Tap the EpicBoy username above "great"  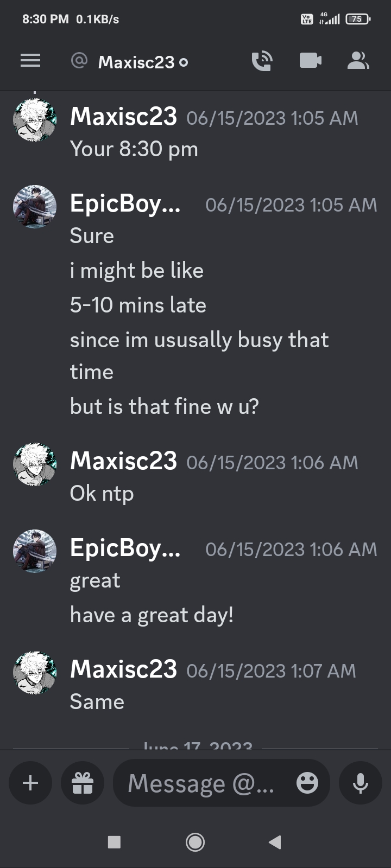[x=125, y=548]
